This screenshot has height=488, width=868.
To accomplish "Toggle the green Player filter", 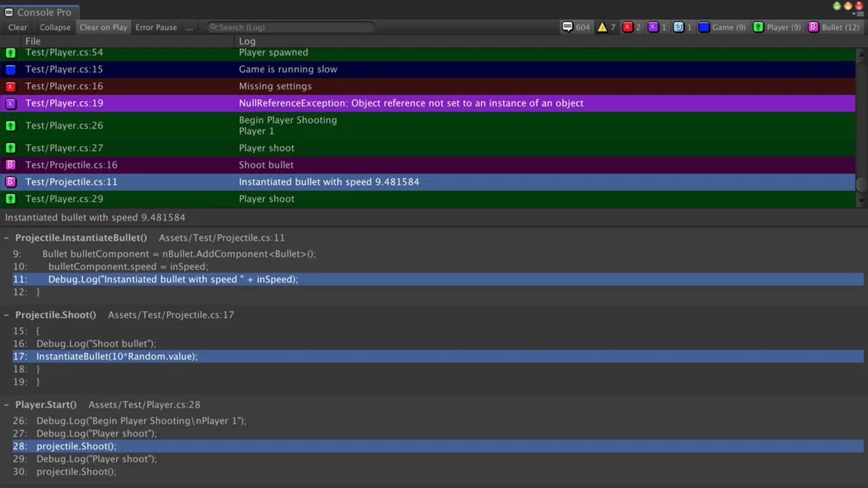I will [776, 27].
